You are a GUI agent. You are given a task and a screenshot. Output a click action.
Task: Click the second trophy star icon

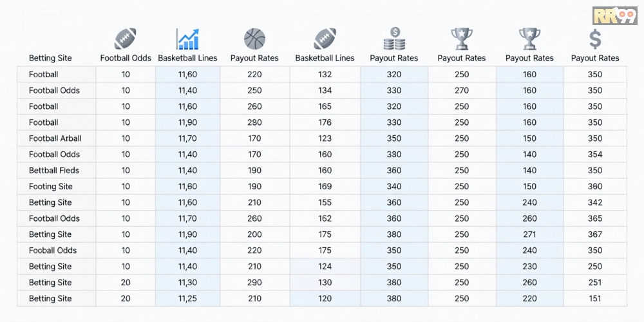tap(530, 39)
